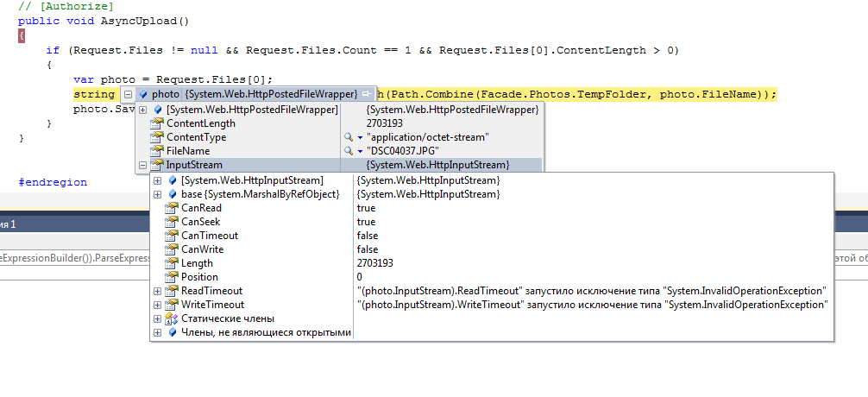The image size is (868, 397).
Task: Click icon beside base {System.MarshalByRefObject}
Action: point(173,194)
